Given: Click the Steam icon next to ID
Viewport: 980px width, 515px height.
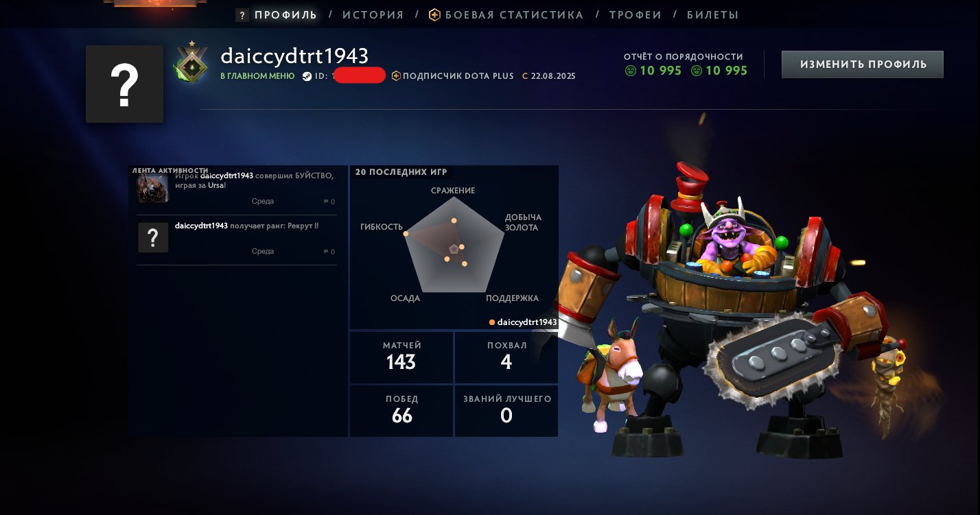Looking at the screenshot, I should pos(307,76).
